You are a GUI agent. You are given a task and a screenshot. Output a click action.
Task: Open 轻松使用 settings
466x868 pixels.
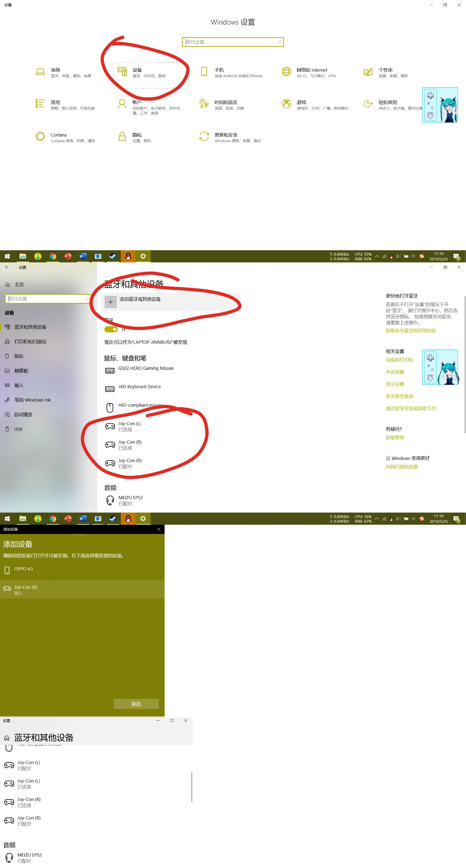coord(392,105)
